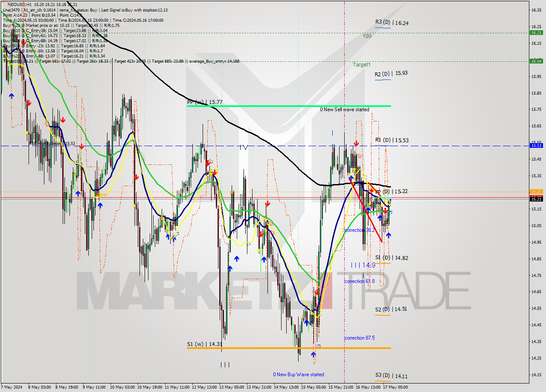
Task: Select the S1 (w) 14.31 weekly support label
Action: click(204, 344)
